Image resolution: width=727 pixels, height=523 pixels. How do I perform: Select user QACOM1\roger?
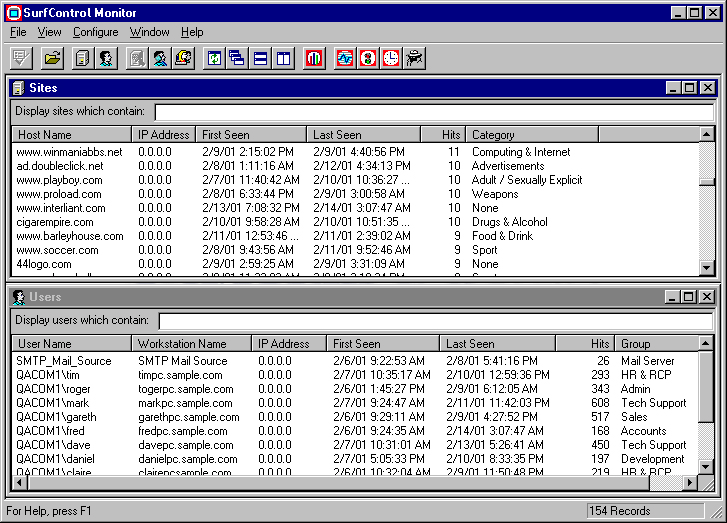coord(355,389)
